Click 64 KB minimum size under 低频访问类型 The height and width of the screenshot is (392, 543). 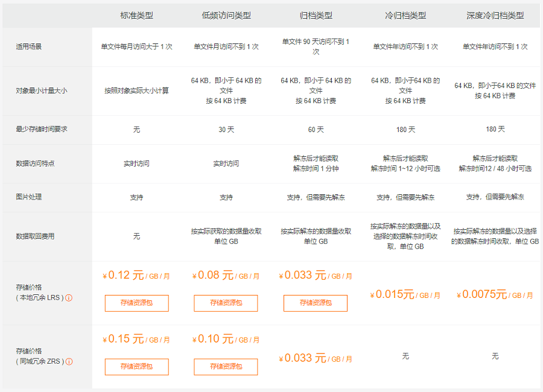point(226,90)
